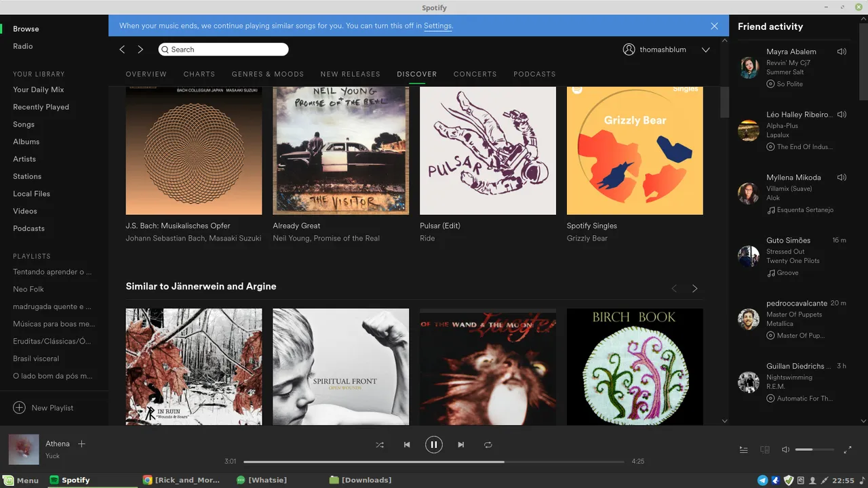Screen dimensions: 868x488
Task: Open the play queue
Action: tap(744, 449)
